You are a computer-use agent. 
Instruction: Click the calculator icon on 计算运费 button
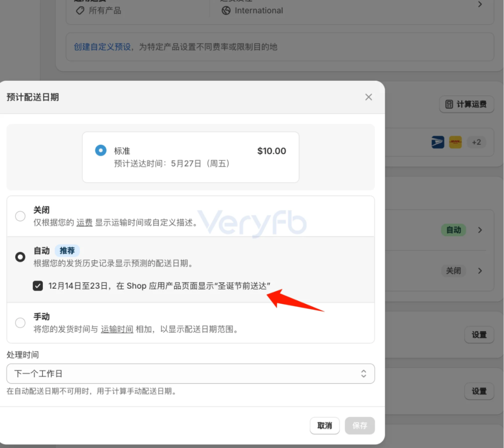[448, 104]
